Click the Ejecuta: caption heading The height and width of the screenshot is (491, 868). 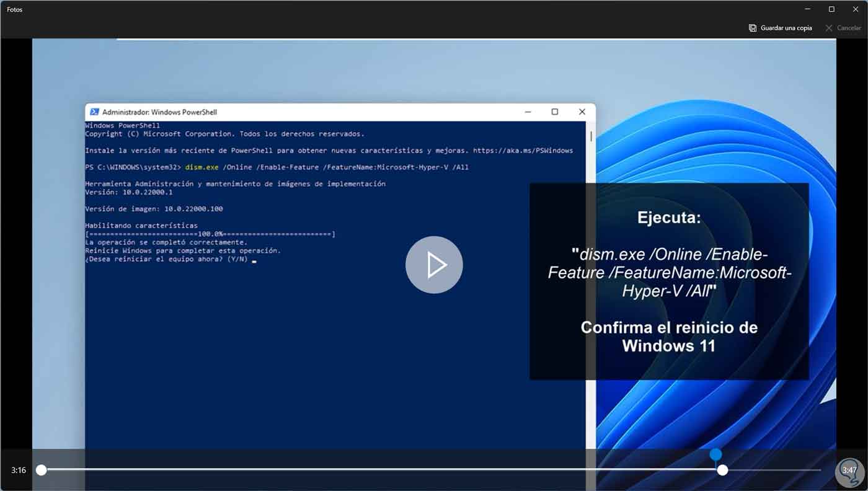[x=669, y=218]
